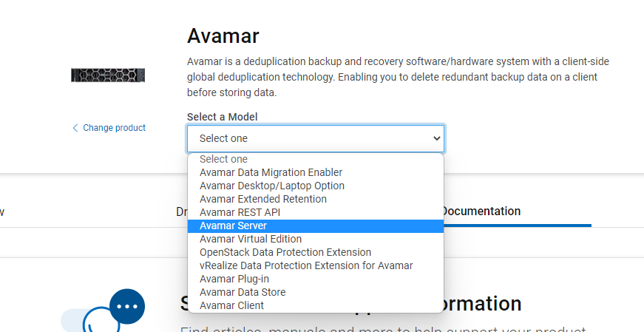The width and height of the screenshot is (644, 332).
Task: Click the chat bubble support icon
Action: pyautogui.click(x=127, y=307)
